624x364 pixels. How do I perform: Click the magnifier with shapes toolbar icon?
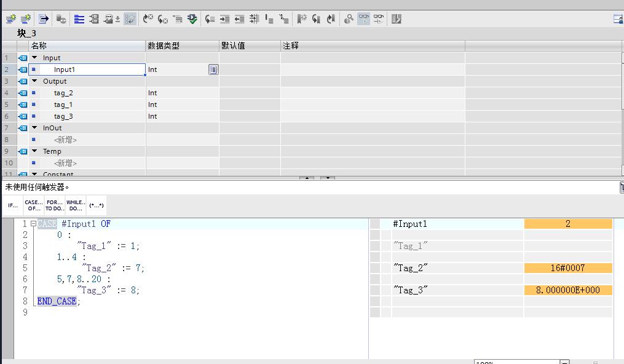click(x=349, y=18)
